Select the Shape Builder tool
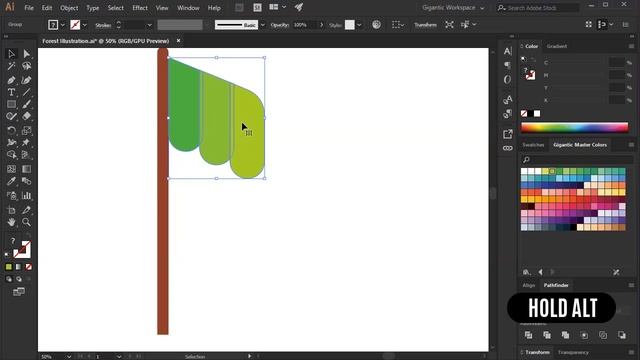This screenshot has width=640, height=360. [11, 155]
